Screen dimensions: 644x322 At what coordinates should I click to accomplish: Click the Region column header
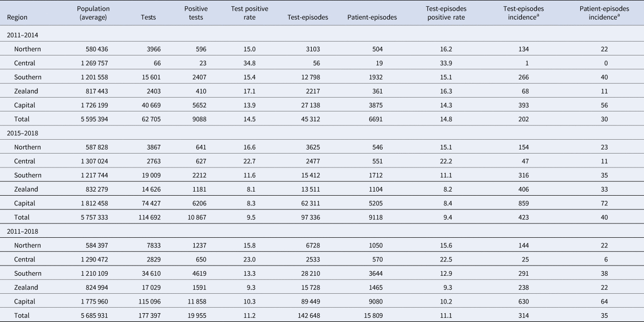[16, 17]
